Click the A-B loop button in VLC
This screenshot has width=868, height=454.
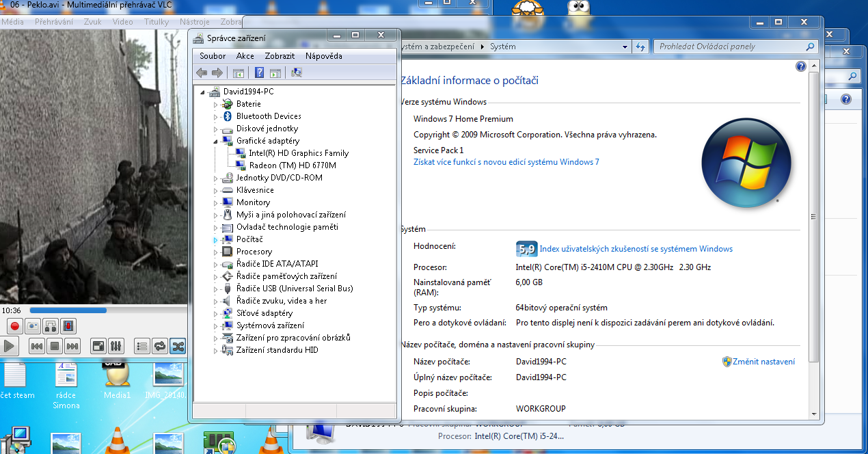51,326
